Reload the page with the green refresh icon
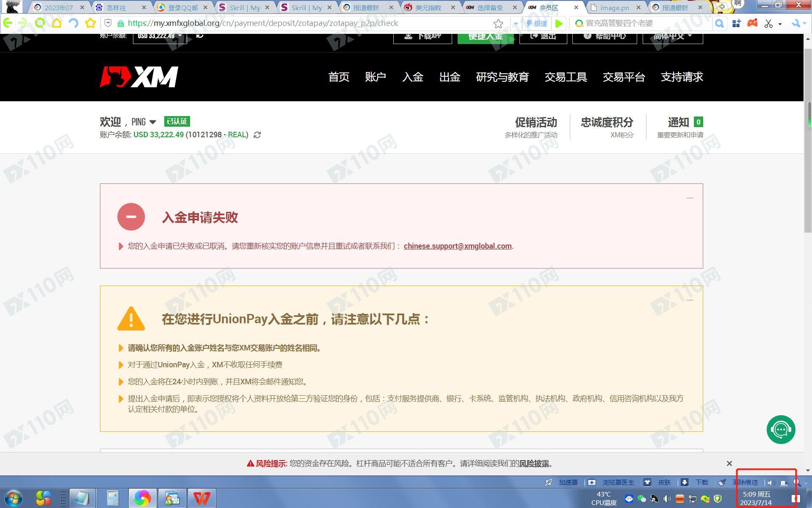The width and height of the screenshot is (812, 508). pos(40,23)
